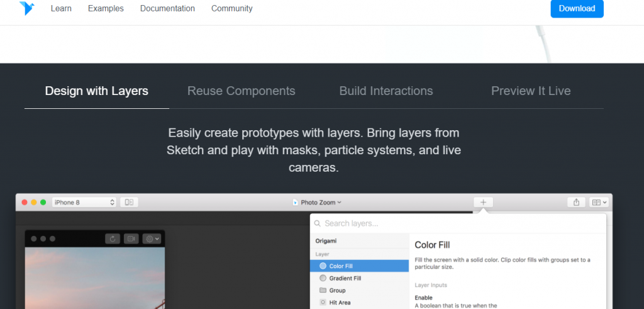Screen dimensions: 644x309
Task: Click the Origami heading in layer list
Action: point(326,241)
